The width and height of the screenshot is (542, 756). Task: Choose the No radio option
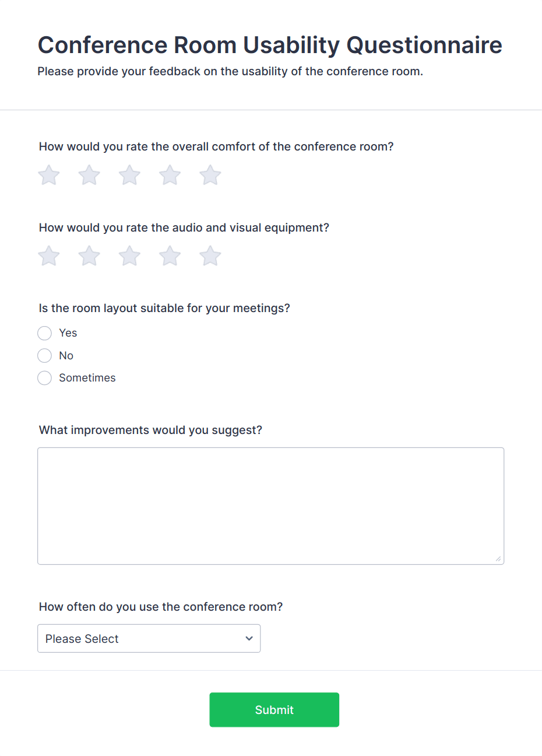45,356
